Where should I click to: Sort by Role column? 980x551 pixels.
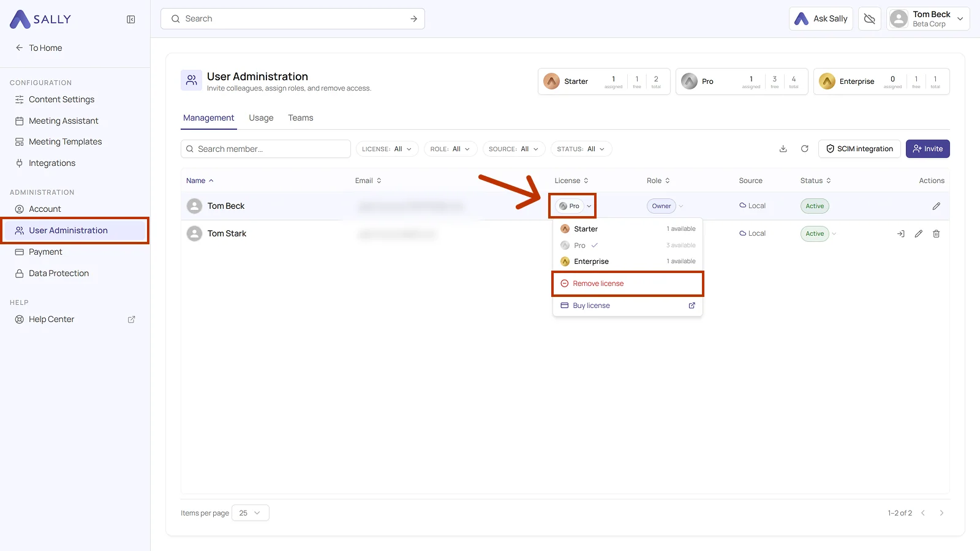(658, 181)
